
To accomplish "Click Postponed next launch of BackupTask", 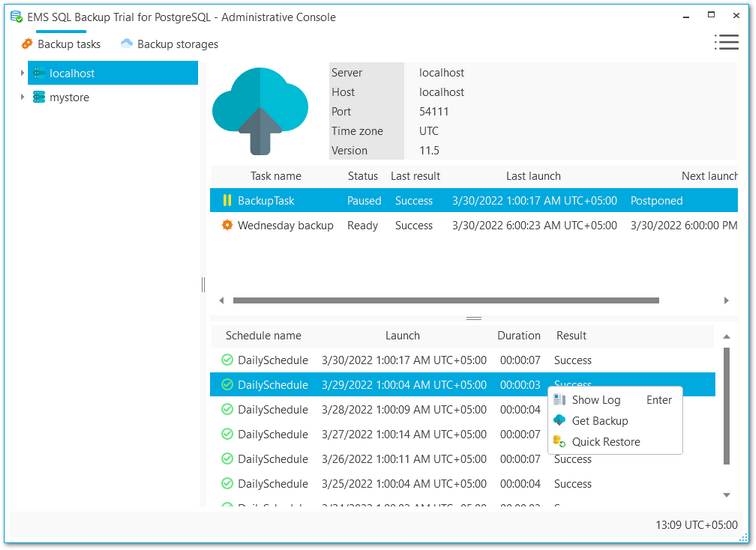I will [656, 201].
